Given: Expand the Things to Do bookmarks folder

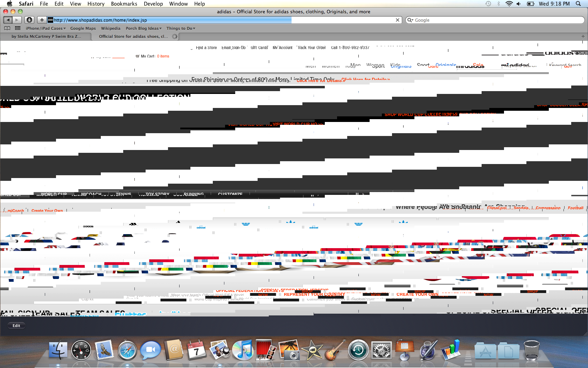Looking at the screenshot, I should point(181,28).
